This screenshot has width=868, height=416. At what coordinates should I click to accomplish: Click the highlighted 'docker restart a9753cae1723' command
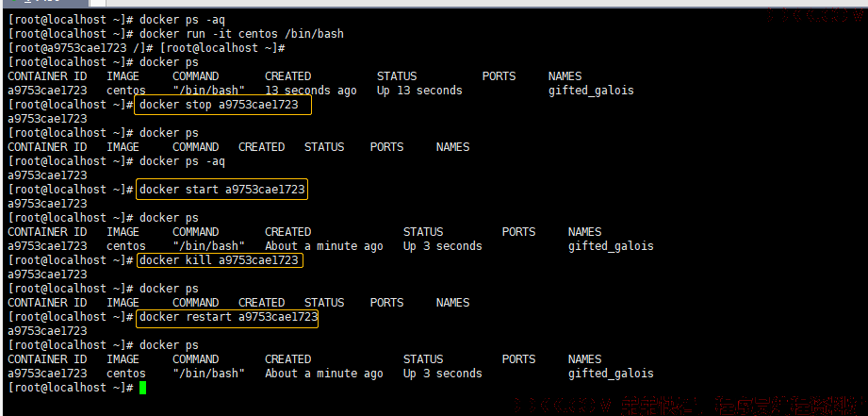[x=227, y=317]
